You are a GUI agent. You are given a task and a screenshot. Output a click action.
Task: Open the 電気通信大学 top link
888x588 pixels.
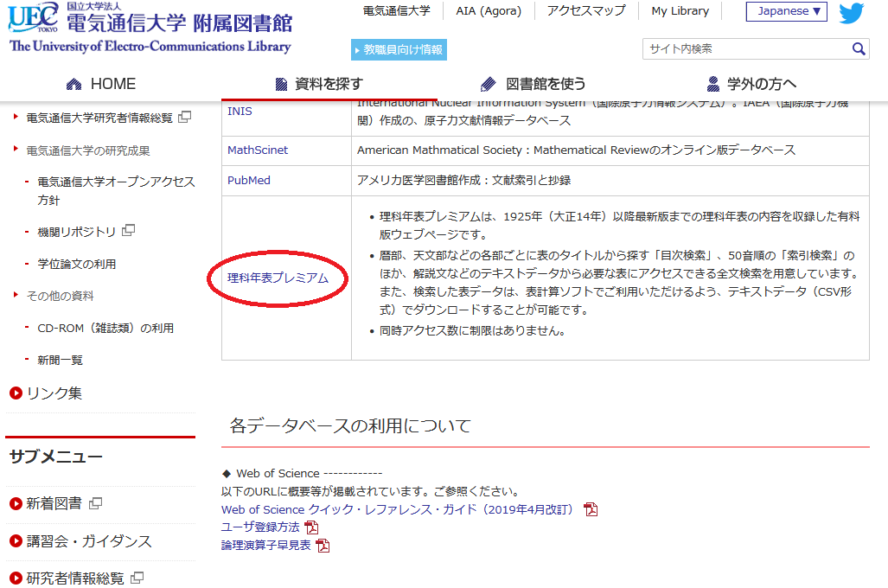(x=396, y=10)
